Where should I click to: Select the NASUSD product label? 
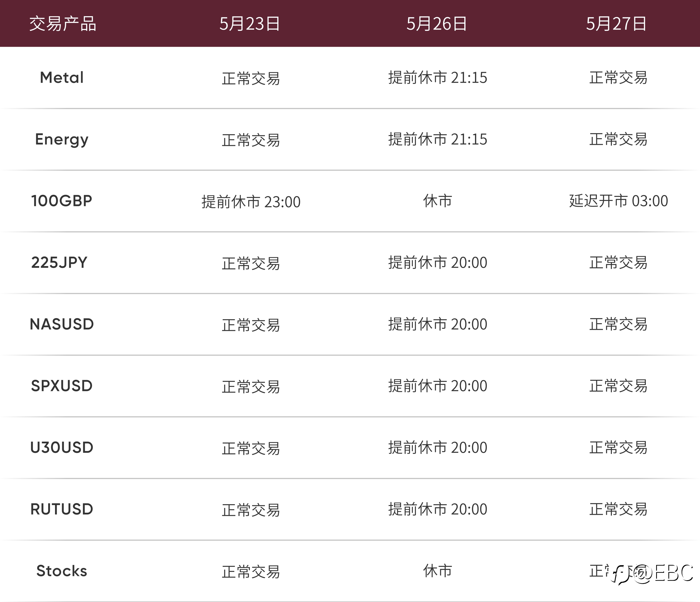(x=62, y=324)
